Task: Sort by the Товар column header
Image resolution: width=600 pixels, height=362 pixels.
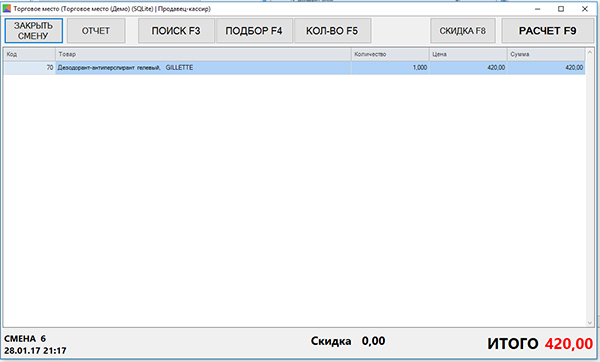Action: [203, 54]
